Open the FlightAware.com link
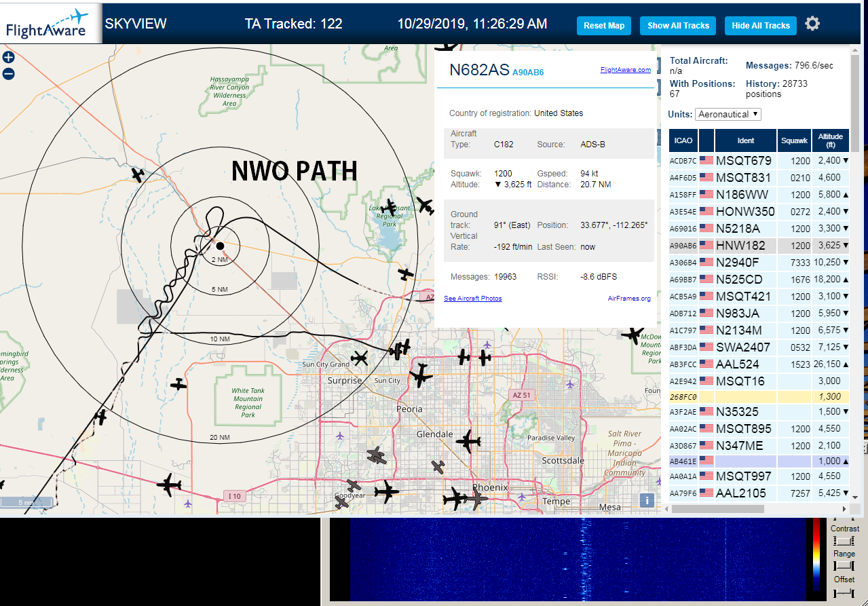 pos(625,70)
